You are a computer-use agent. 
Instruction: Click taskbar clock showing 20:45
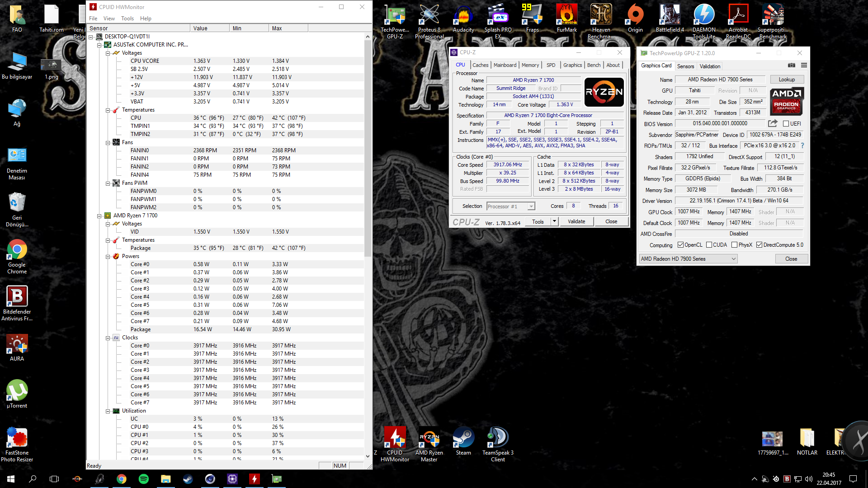tap(829, 479)
